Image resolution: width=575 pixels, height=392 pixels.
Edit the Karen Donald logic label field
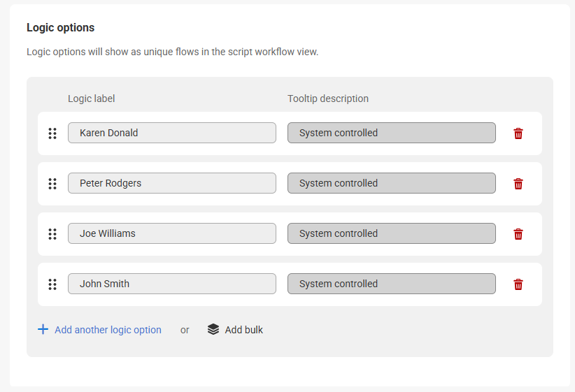pyautogui.click(x=171, y=133)
